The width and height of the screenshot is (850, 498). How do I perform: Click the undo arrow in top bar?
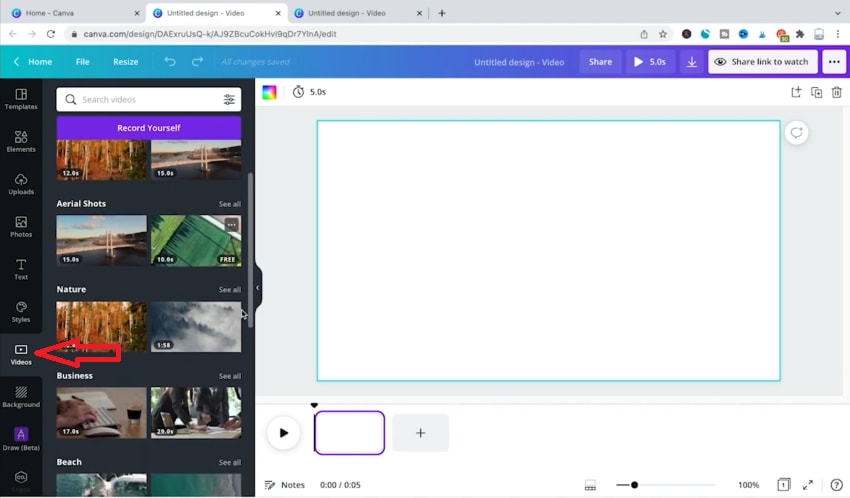click(x=170, y=62)
